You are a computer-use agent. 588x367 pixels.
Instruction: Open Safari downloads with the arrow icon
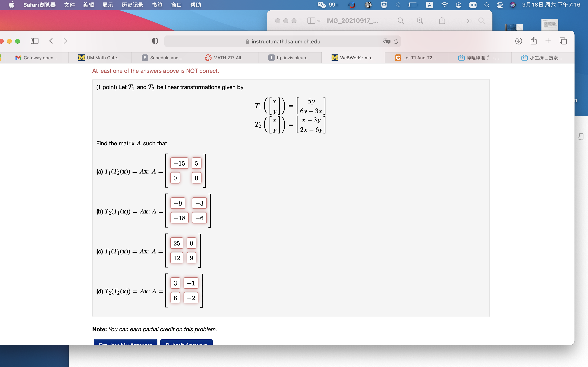pos(519,41)
